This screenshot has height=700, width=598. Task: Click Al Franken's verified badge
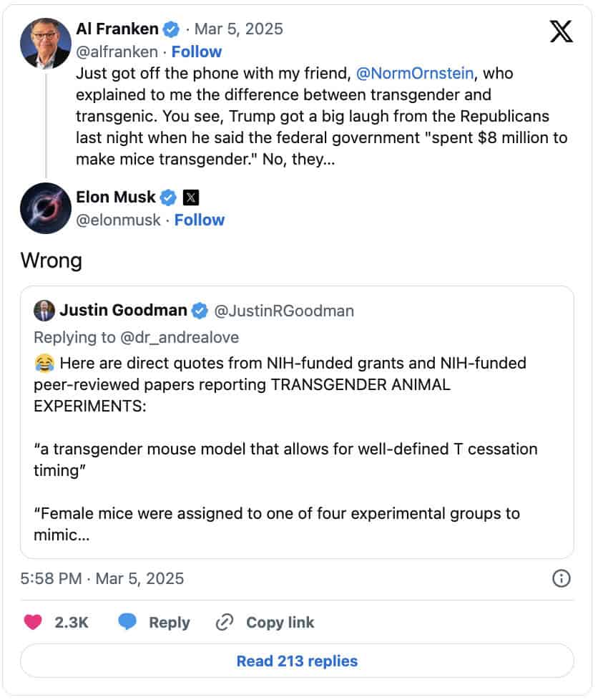(171, 29)
